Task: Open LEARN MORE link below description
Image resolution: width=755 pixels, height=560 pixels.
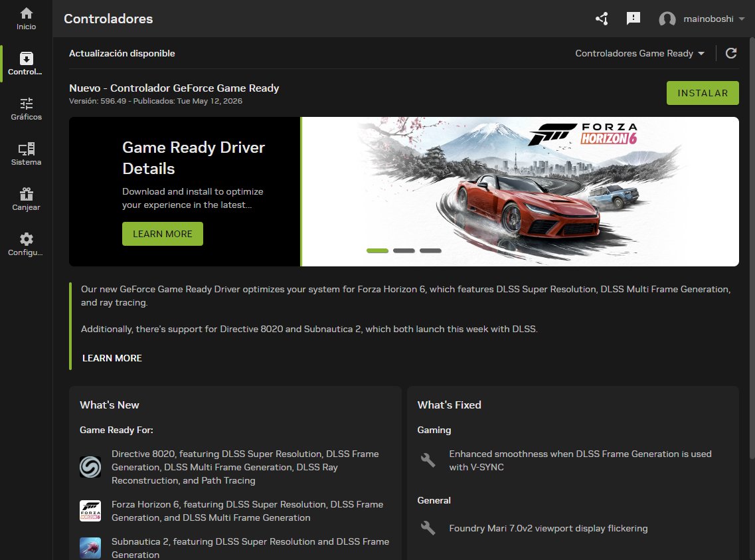Action: 112,358
